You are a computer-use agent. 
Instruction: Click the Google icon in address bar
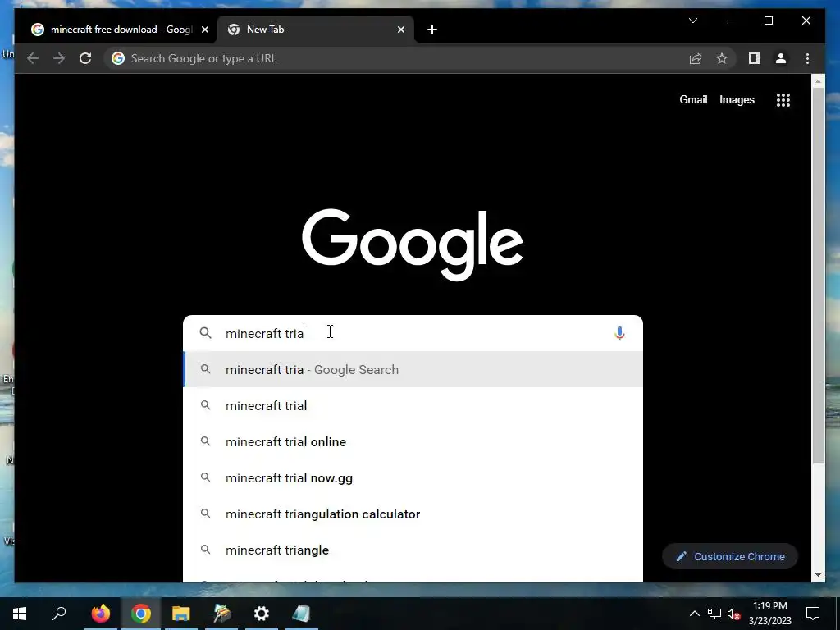point(118,58)
